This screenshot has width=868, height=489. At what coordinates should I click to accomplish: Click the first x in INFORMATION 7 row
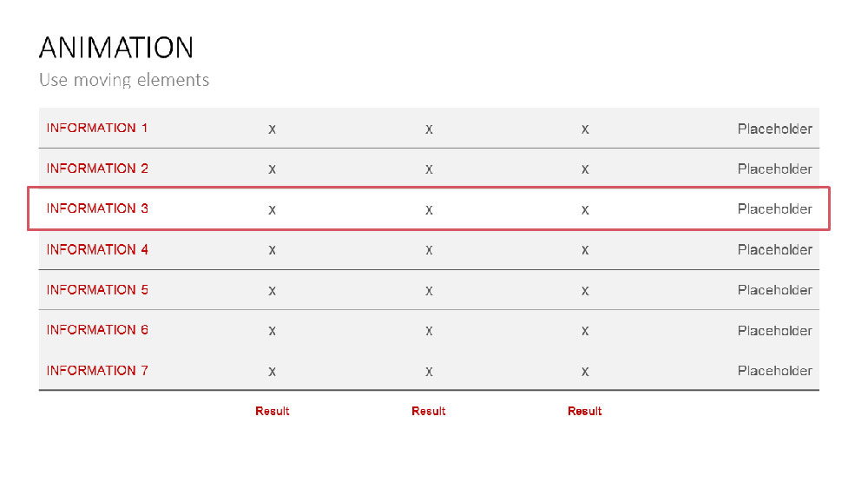tap(272, 372)
